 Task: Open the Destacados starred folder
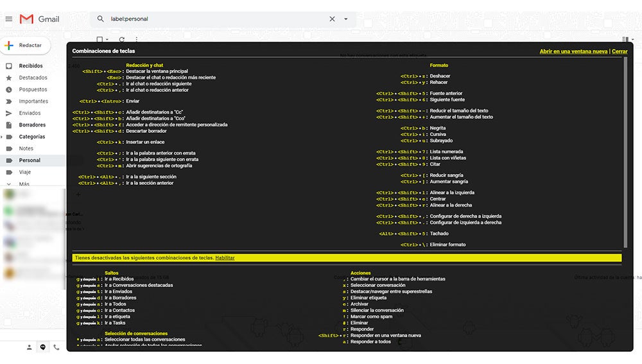click(33, 78)
